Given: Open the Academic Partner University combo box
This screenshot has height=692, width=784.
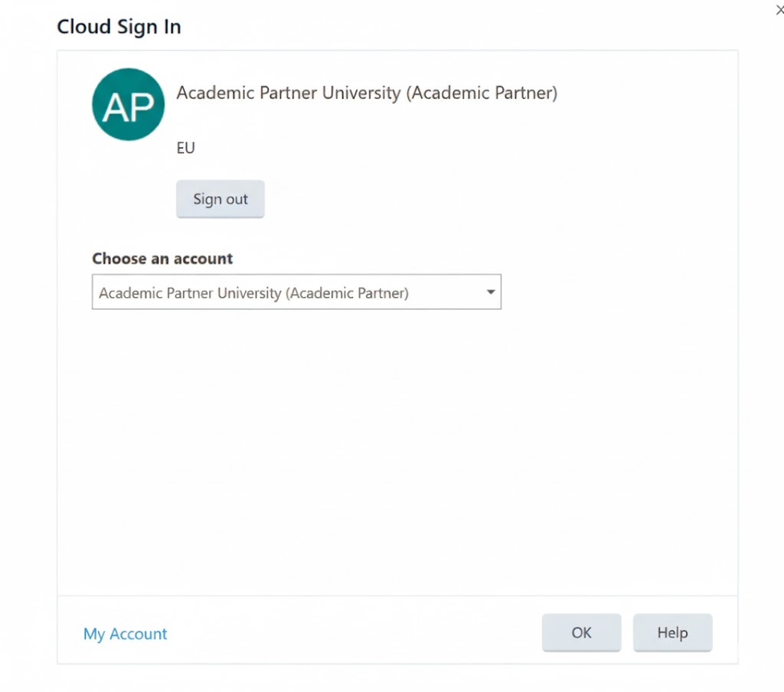Looking at the screenshot, I should click(x=296, y=292).
